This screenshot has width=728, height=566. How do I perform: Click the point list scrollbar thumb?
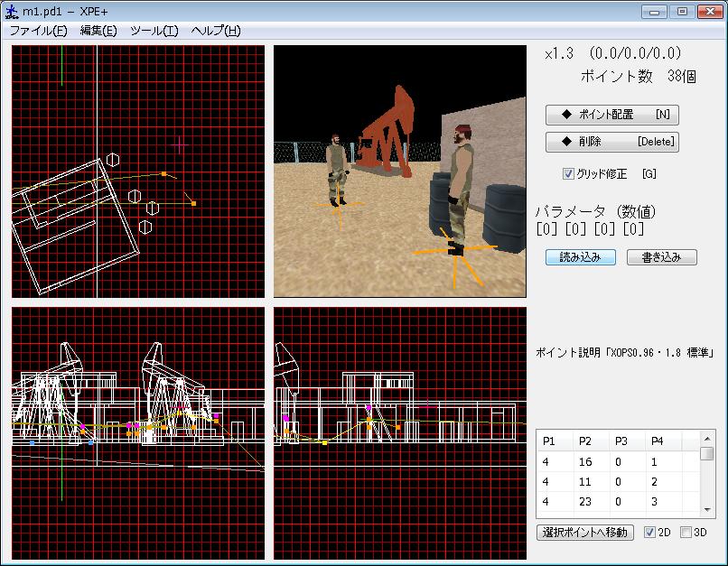(707, 453)
